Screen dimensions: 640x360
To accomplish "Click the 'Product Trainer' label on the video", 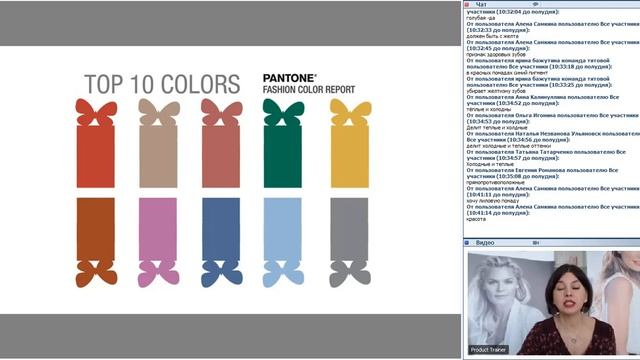I will 488,349.
